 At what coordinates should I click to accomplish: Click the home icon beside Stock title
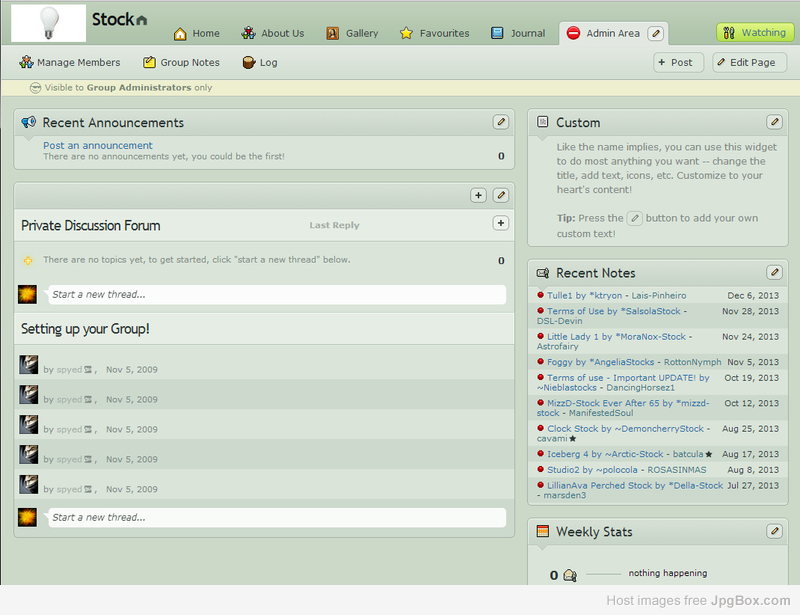click(x=141, y=20)
